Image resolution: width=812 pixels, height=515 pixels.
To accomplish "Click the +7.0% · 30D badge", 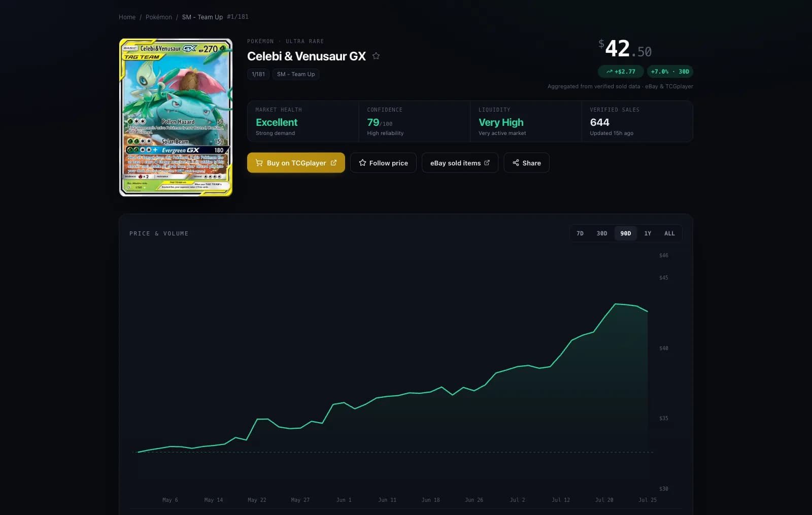I will [x=670, y=72].
